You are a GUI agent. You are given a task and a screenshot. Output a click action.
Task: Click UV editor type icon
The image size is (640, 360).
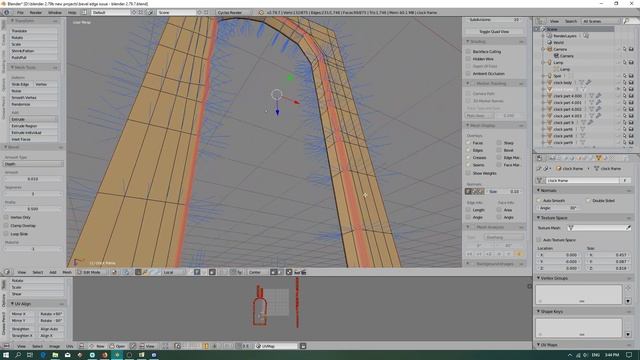click(7, 346)
